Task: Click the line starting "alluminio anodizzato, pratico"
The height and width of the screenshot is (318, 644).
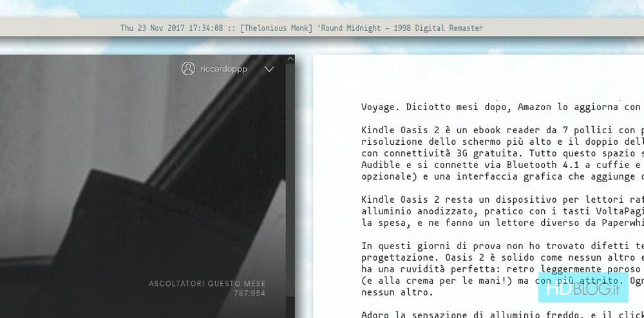Action: 502,211
